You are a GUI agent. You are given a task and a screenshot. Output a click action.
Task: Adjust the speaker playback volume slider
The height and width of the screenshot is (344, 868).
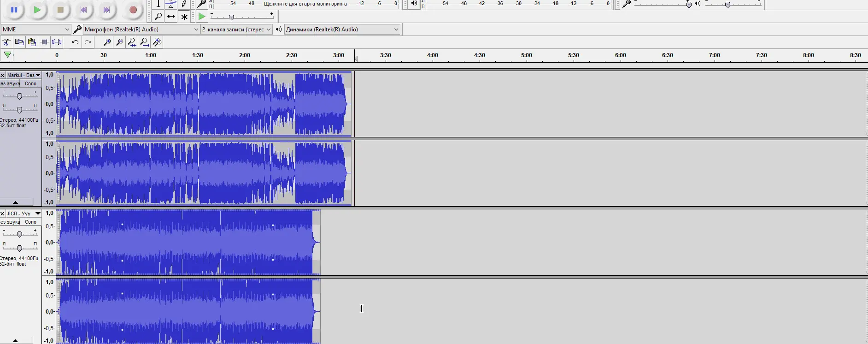727,4
